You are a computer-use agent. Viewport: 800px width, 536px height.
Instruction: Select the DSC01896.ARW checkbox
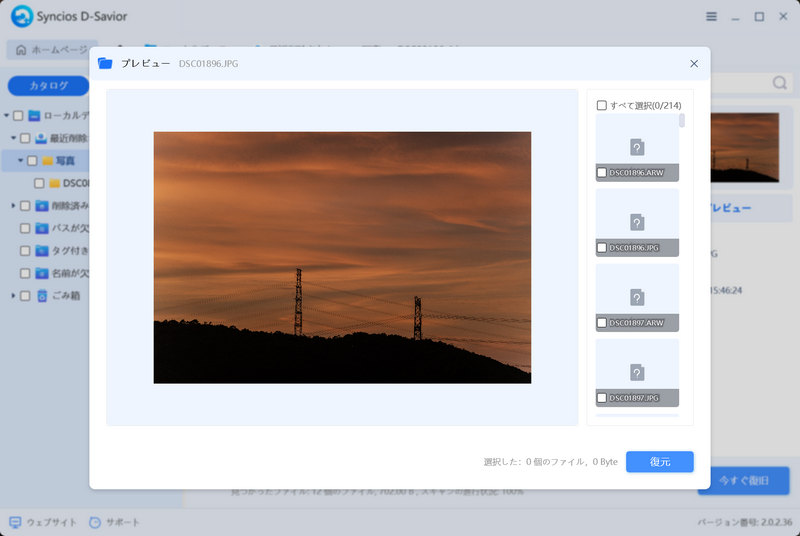point(602,172)
